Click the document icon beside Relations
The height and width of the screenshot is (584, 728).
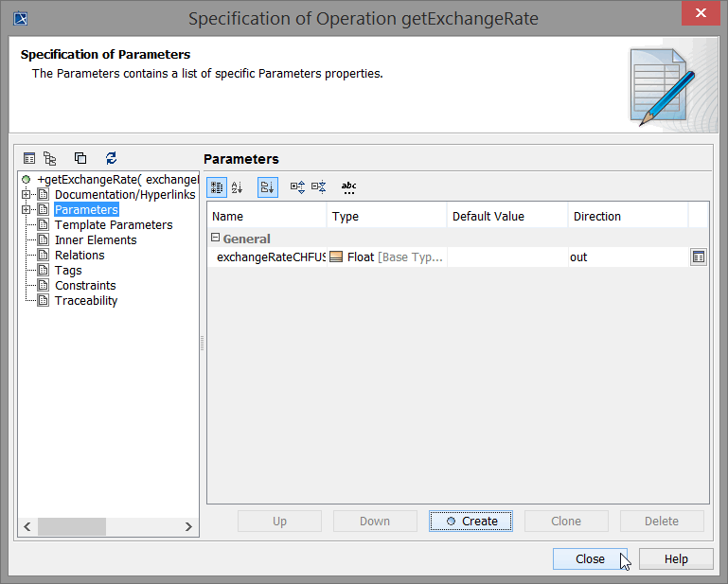[x=44, y=255]
